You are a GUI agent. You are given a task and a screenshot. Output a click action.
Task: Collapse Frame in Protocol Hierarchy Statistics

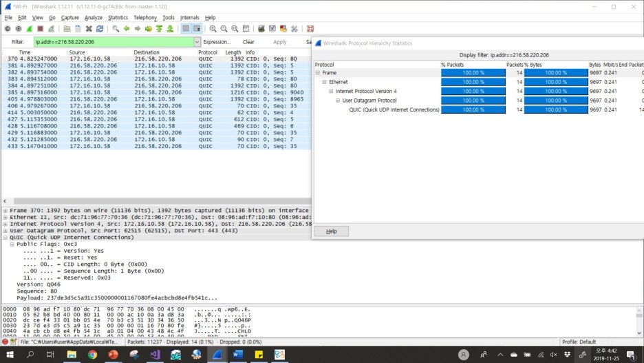point(317,73)
